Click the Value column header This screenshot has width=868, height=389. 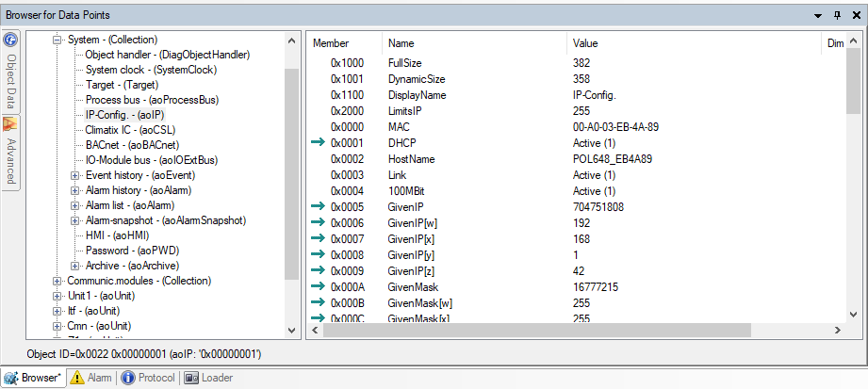(584, 43)
